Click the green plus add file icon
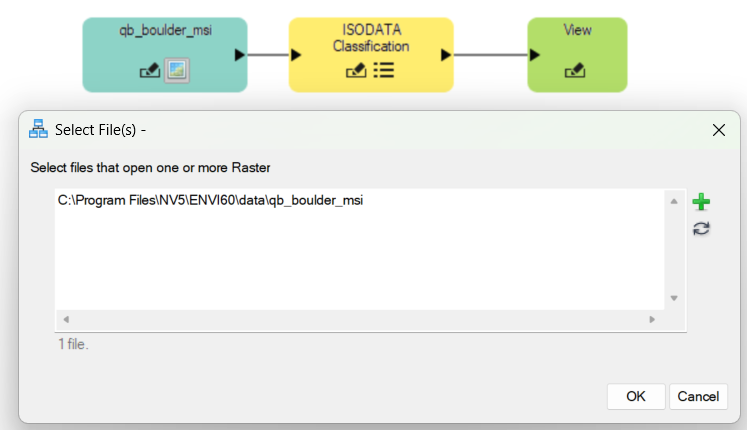This screenshot has width=747, height=430. coord(701,202)
